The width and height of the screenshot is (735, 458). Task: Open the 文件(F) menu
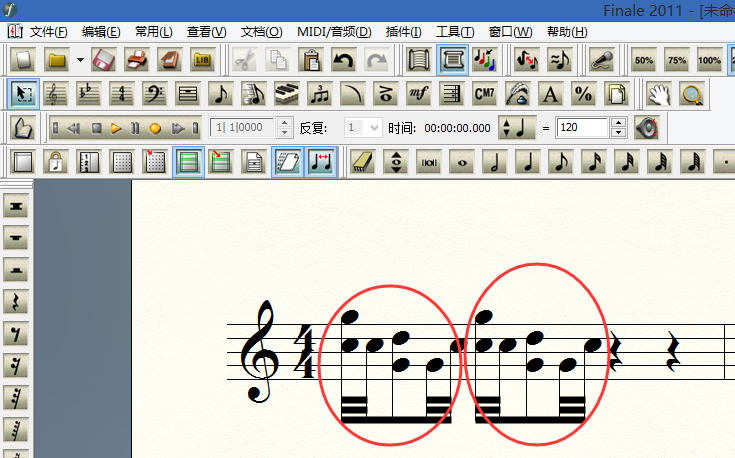tap(48, 32)
